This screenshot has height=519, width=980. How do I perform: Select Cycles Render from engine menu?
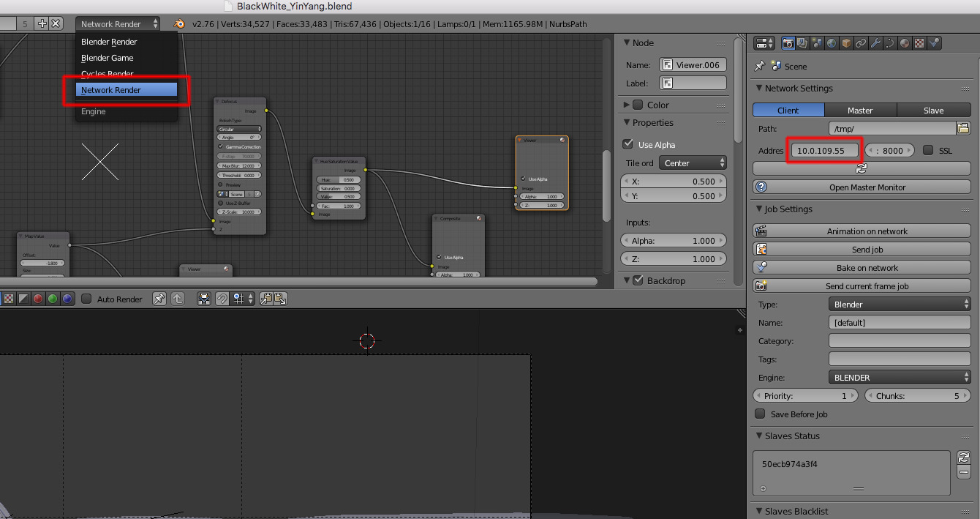point(127,74)
